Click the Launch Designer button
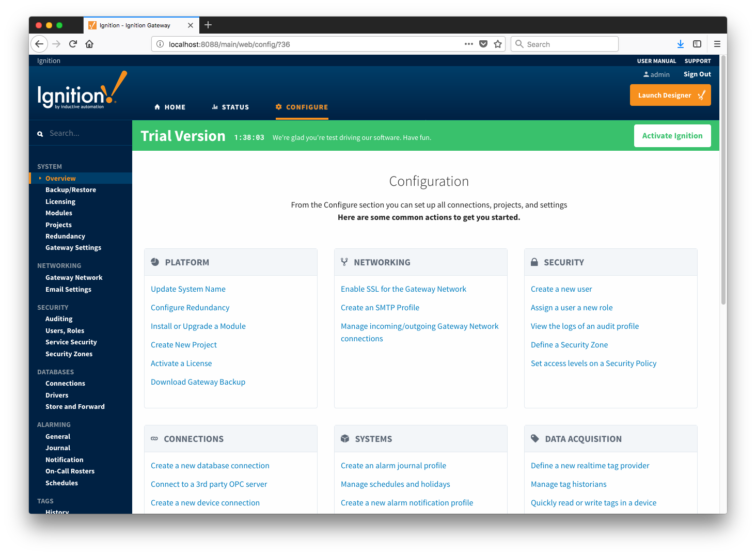The width and height of the screenshot is (756, 555). (670, 95)
